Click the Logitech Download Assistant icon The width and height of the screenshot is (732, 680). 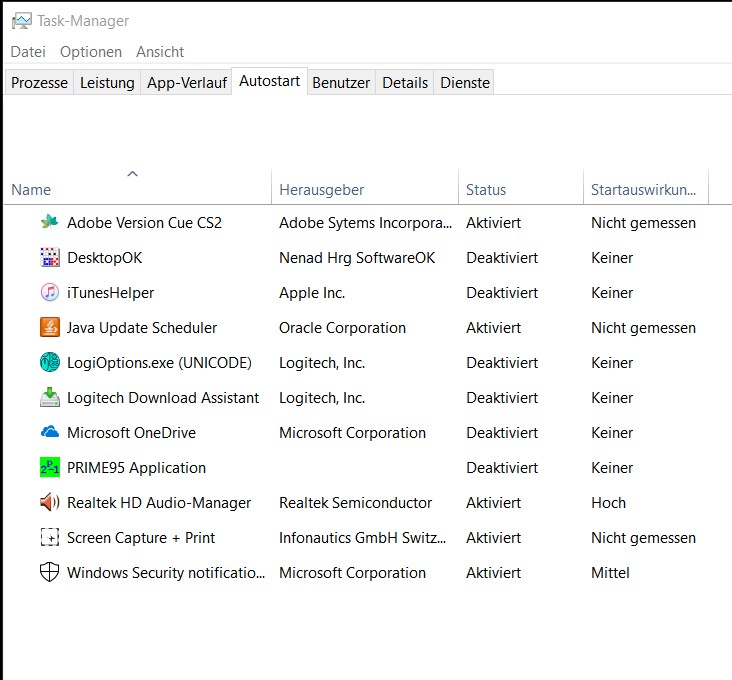(50, 397)
